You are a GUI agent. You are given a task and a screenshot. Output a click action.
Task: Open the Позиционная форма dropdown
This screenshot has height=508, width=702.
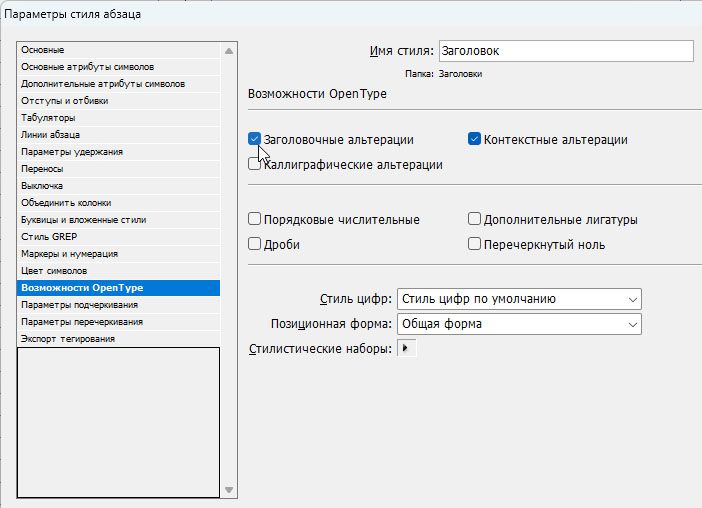(x=519, y=324)
